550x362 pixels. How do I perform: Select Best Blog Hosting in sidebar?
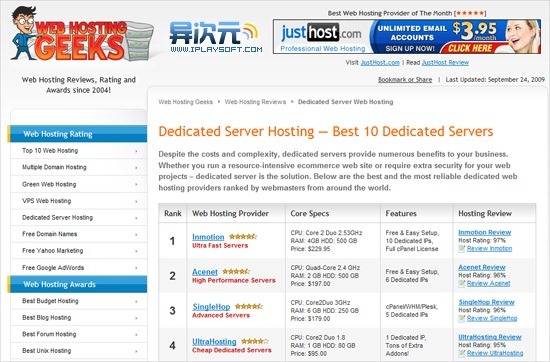tap(79, 317)
